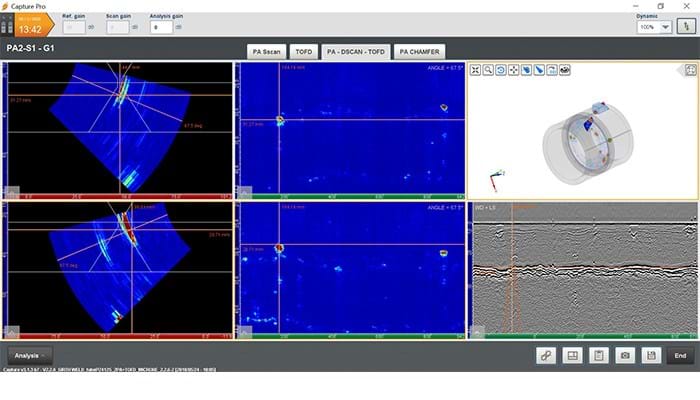
Task: Save using the floppy disk icon
Action: pos(651,355)
